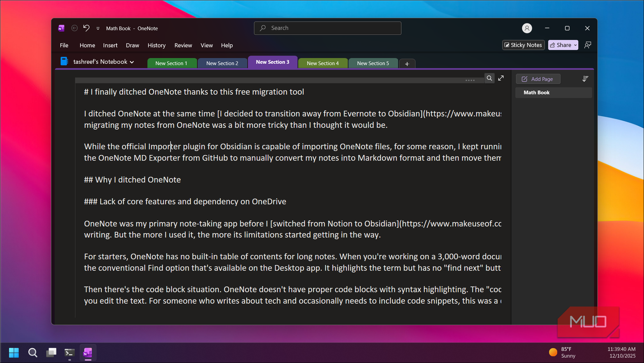Open the notebook switcher chevron next to tashreef's Notebook

131,61
